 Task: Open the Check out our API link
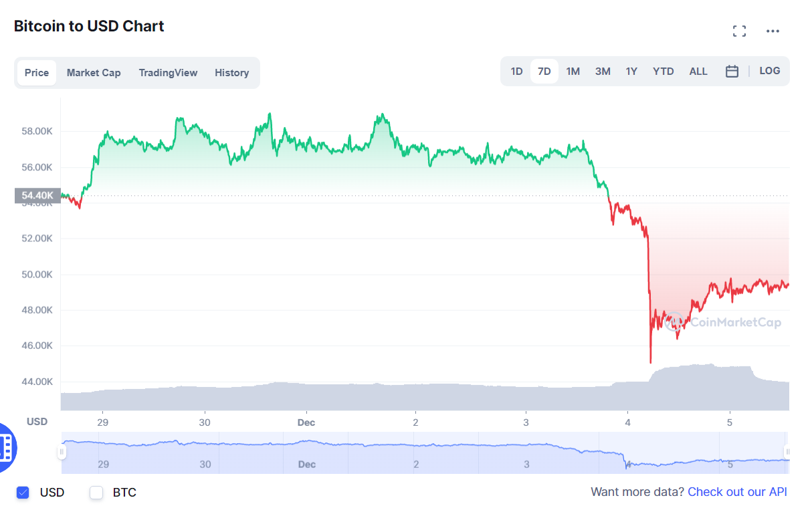coord(737,492)
